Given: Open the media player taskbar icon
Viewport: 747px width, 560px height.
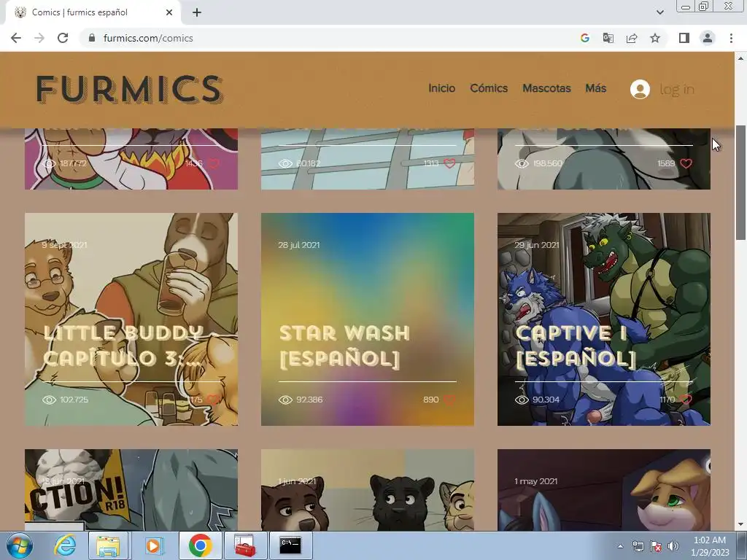Looking at the screenshot, I should tap(153, 545).
